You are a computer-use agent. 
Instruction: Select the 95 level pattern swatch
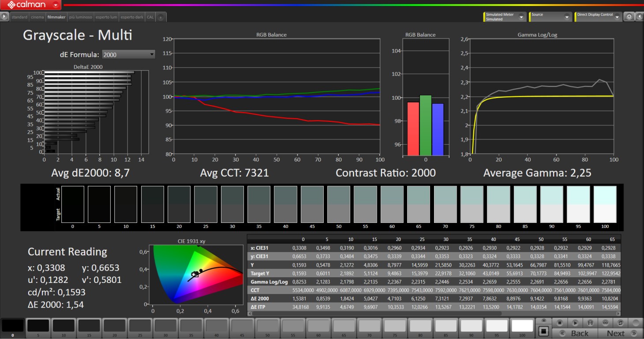(x=496, y=328)
